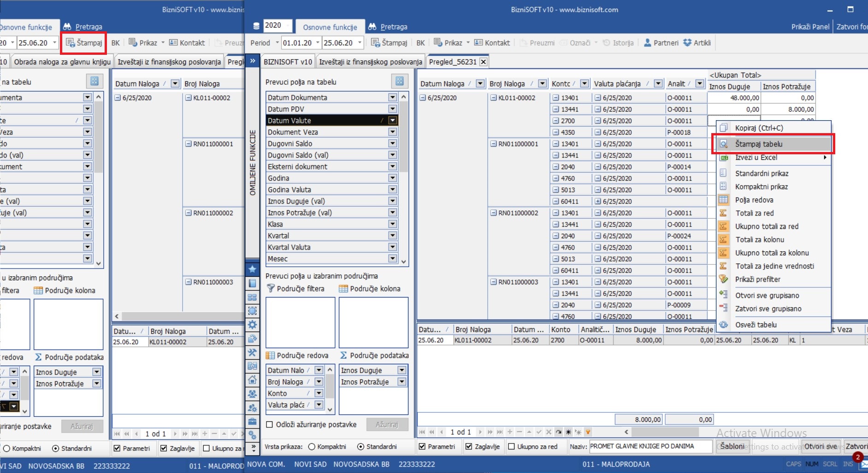Collapse the Omiljene funkcije panel with double-arrow
Image resolution: width=868 pixels, height=473 pixels.
(252, 60)
